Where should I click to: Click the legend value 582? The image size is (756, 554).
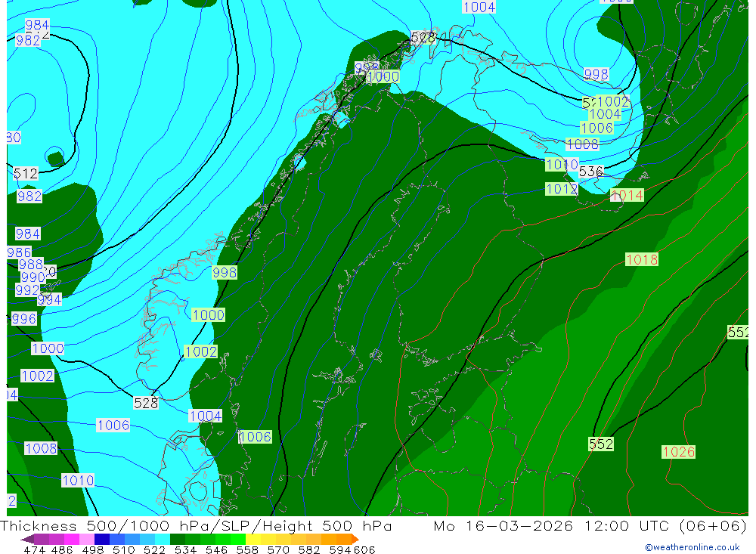pos(309,549)
